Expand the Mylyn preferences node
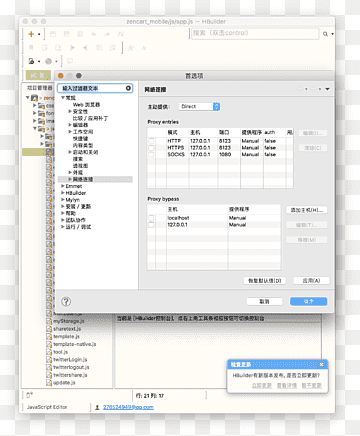 coord(63,200)
